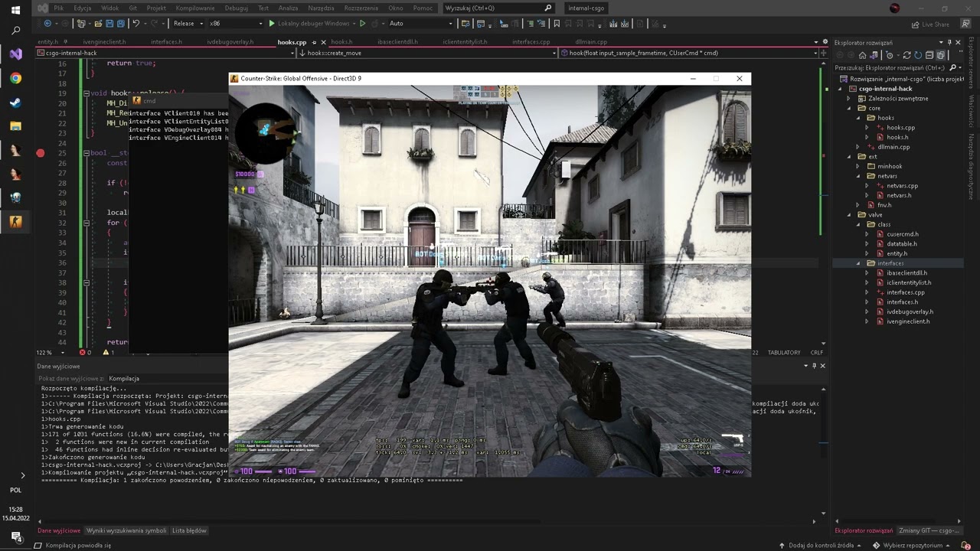
Task: Click the warnings count icon in editor status
Action: click(x=105, y=352)
